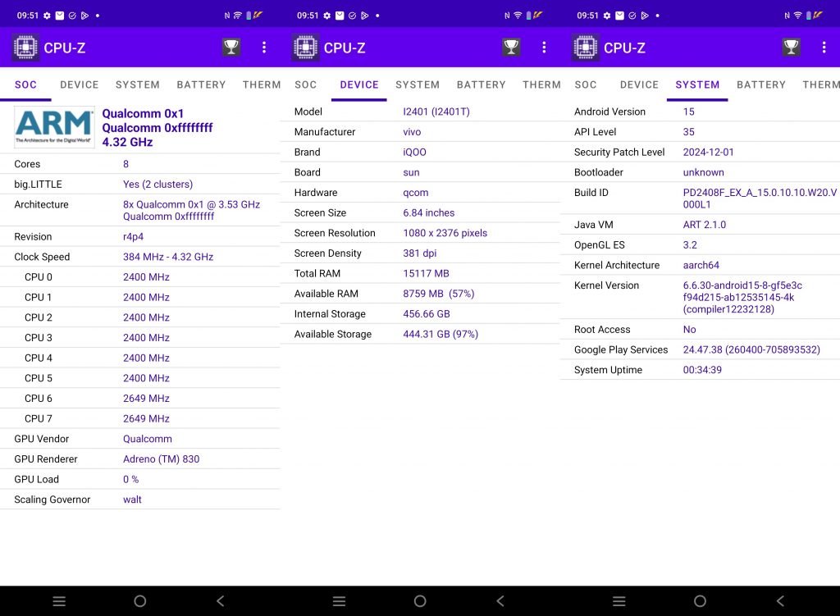The width and height of the screenshot is (840, 616).
Task: Click the CPU-Z chip logo in middle screen
Action: click(x=306, y=47)
